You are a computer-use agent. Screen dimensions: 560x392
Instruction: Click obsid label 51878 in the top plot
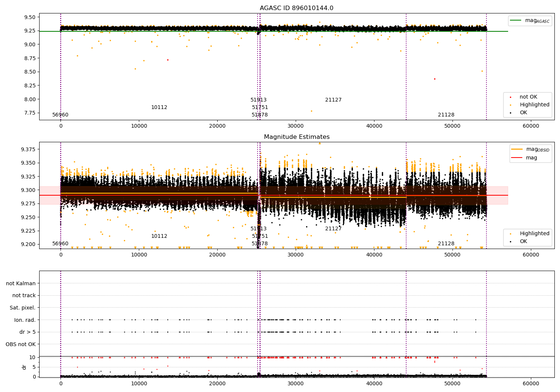pyautogui.click(x=259, y=115)
